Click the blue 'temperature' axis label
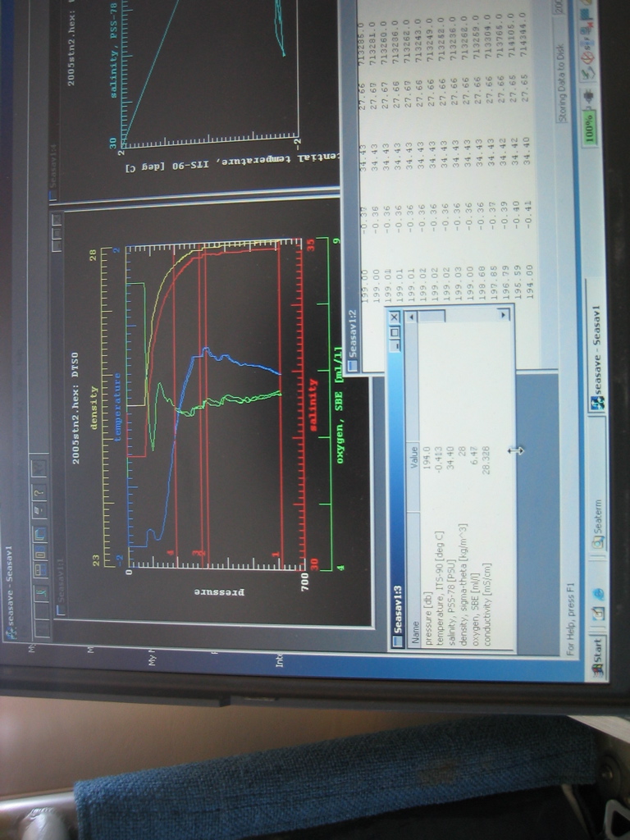Viewport: 630px width, 840px height. pos(117,407)
